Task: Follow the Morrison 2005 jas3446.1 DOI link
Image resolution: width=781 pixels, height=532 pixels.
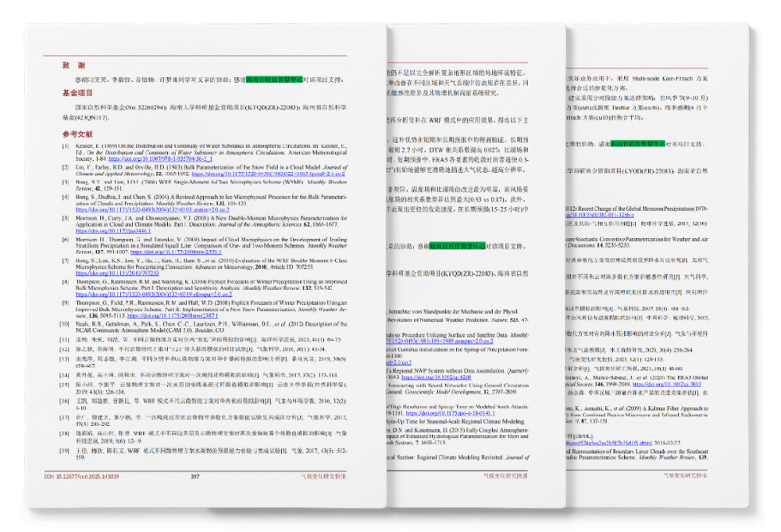Action: (107, 231)
